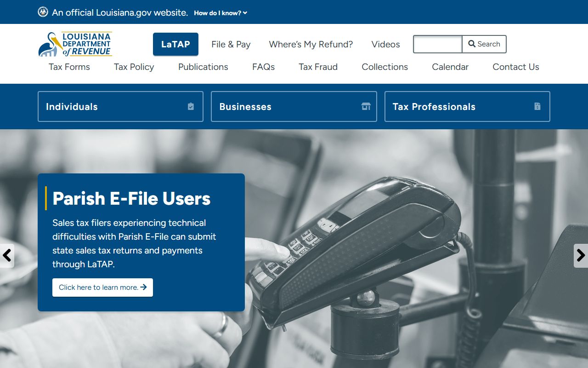This screenshot has width=588, height=368.
Task: Click the 'Parish E-File Users' heading
Action: point(131,198)
